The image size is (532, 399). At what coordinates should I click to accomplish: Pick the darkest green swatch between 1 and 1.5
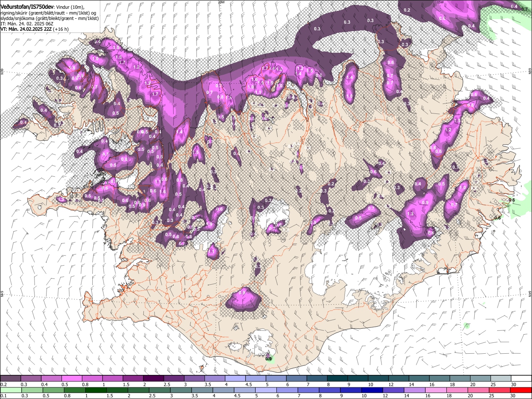(95, 390)
